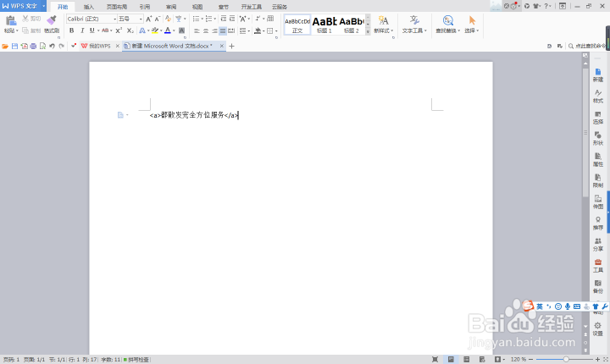Image resolution: width=610 pixels, height=364 pixels.
Task: Switch to the 开发工具 Developer tab
Action: tap(252, 7)
